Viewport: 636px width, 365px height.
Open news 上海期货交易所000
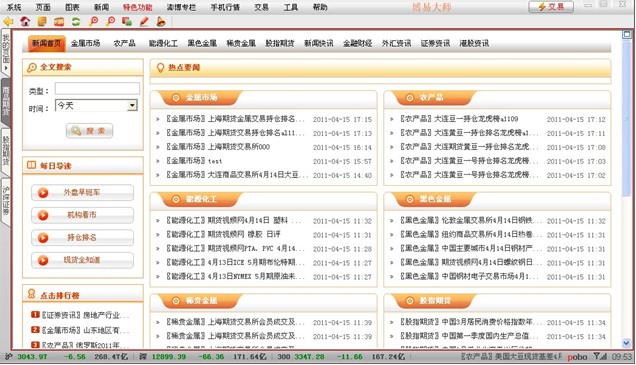(x=238, y=147)
